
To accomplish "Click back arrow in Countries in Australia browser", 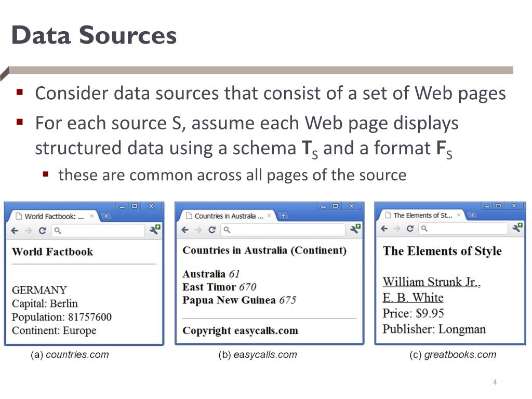I will point(185,230).
